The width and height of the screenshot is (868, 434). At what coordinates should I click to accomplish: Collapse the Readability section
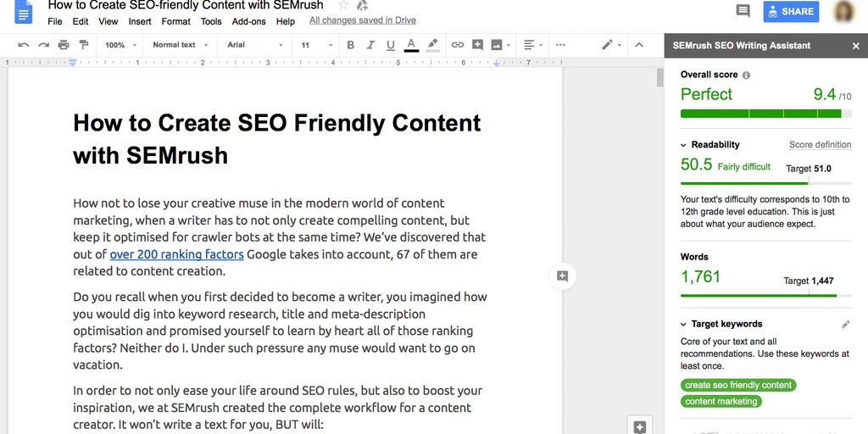[683, 145]
